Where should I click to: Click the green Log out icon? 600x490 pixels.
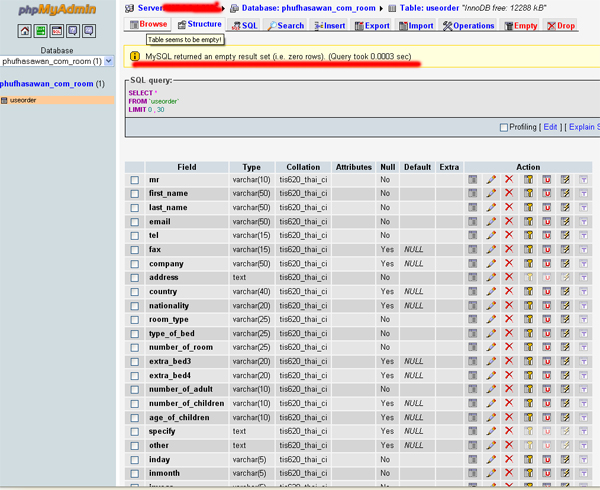click(41, 31)
